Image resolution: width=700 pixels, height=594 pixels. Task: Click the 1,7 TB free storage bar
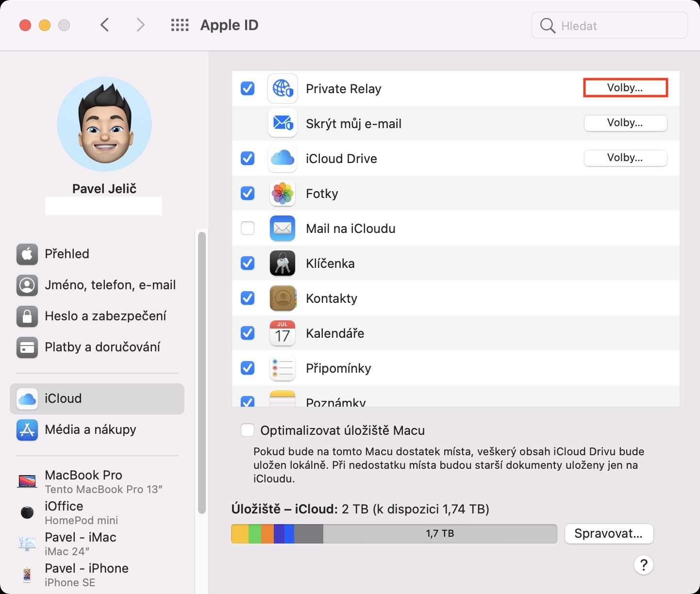440,534
